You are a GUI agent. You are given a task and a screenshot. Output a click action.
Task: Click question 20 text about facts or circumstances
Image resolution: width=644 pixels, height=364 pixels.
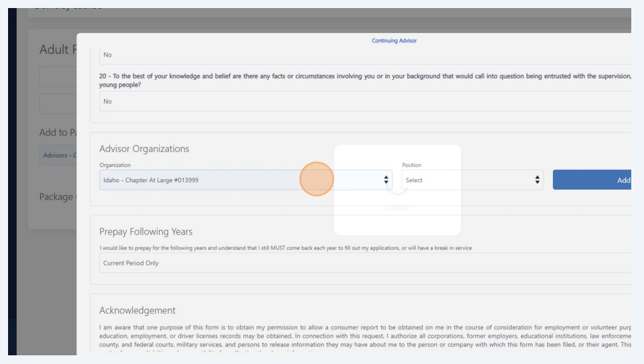pos(365,80)
